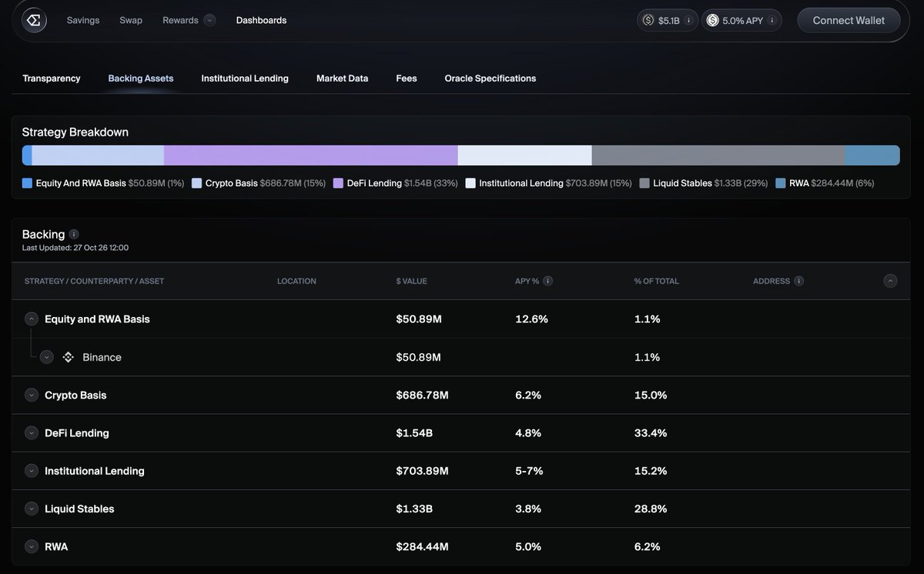Expand the Rewards dropdown menu

[x=209, y=20]
